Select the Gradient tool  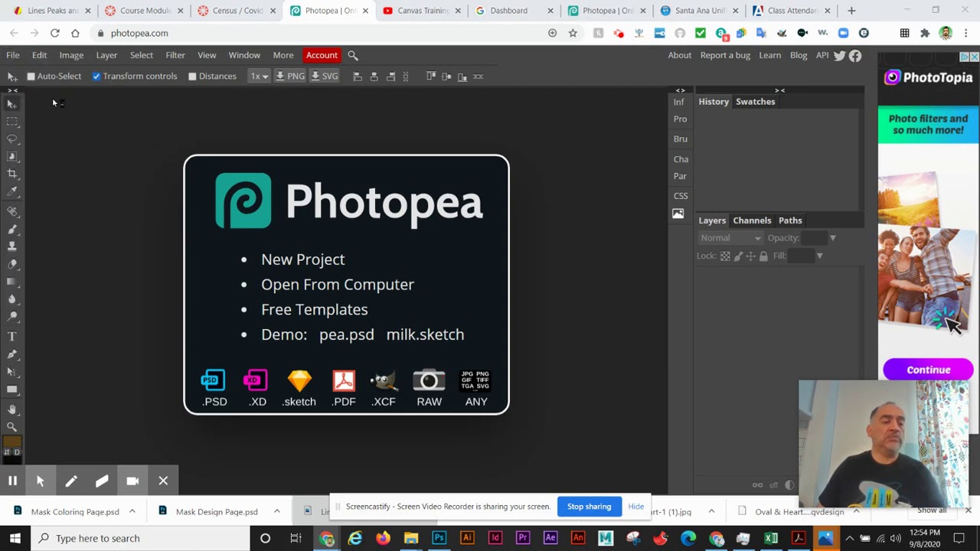click(x=11, y=282)
